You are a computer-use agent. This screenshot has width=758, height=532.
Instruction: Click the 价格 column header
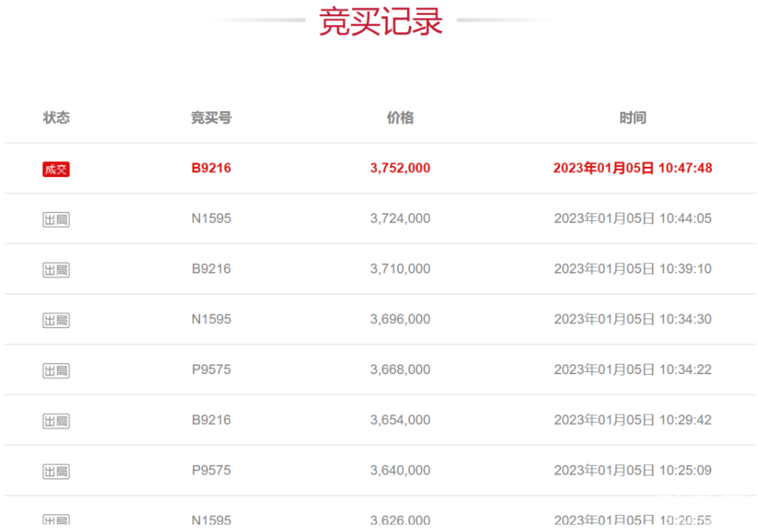[x=400, y=118]
